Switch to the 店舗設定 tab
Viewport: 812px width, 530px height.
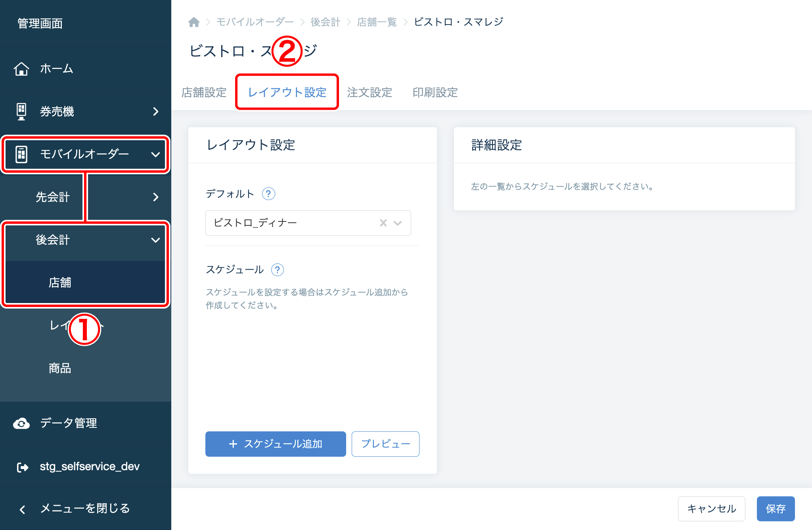click(204, 92)
